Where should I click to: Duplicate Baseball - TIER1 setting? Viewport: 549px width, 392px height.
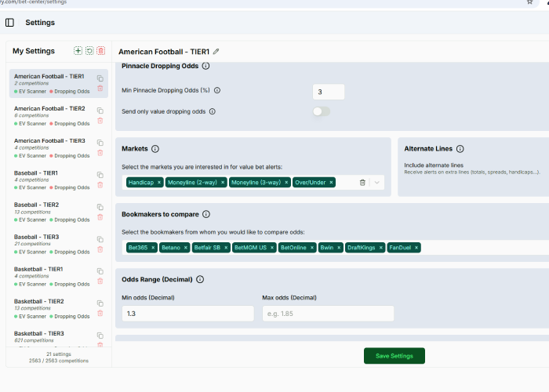100,175
